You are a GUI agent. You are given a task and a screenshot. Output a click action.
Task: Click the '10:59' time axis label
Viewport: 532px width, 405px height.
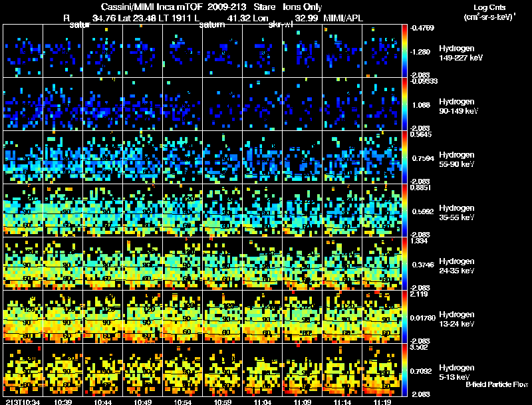tap(223, 402)
